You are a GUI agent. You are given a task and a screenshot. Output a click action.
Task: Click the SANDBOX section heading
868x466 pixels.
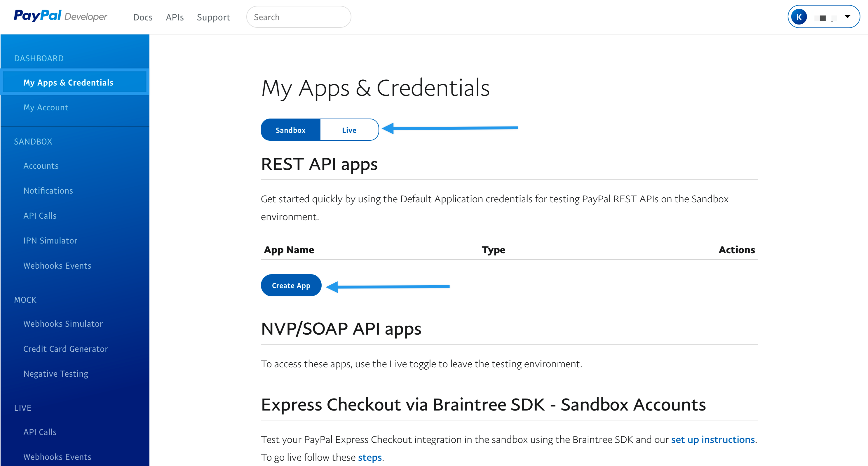pyautogui.click(x=33, y=141)
